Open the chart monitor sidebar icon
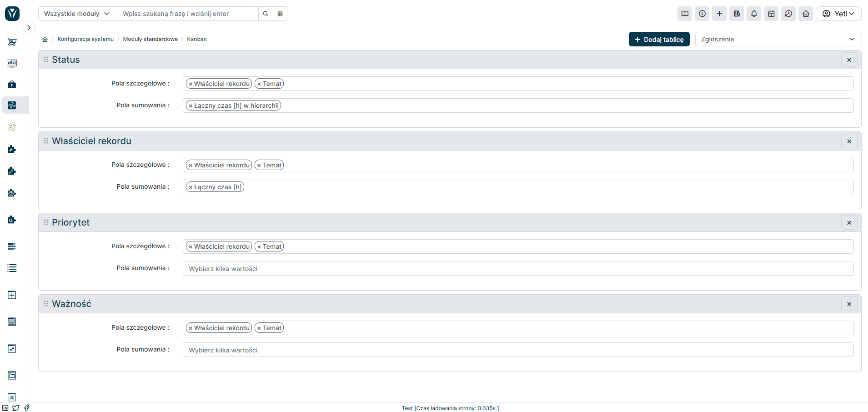 tap(12, 63)
